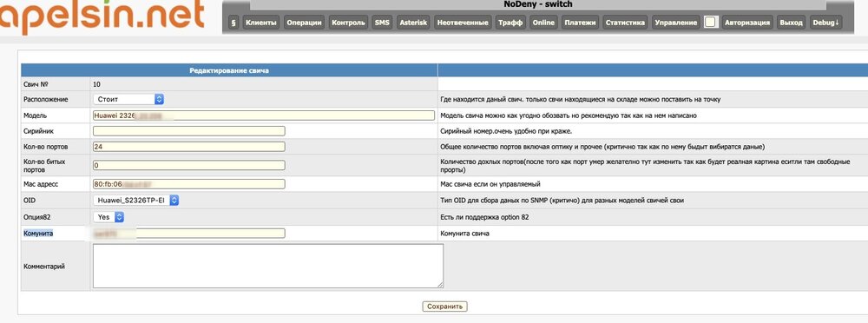Open the Управление menu
The width and height of the screenshot is (868, 323).
click(675, 23)
